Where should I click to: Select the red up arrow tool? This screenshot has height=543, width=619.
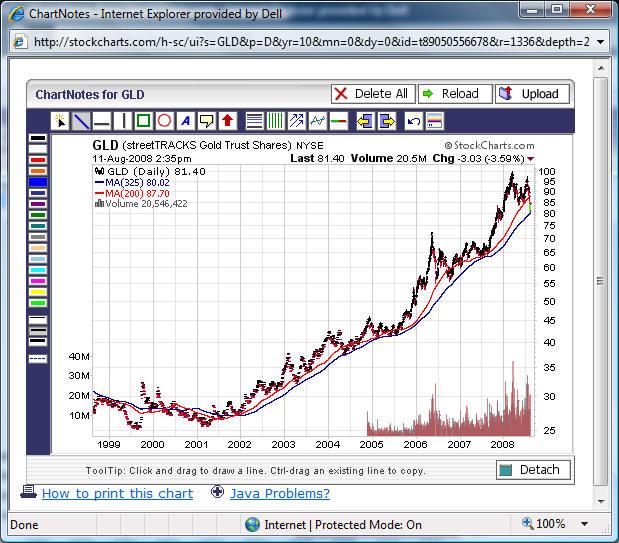[228, 121]
